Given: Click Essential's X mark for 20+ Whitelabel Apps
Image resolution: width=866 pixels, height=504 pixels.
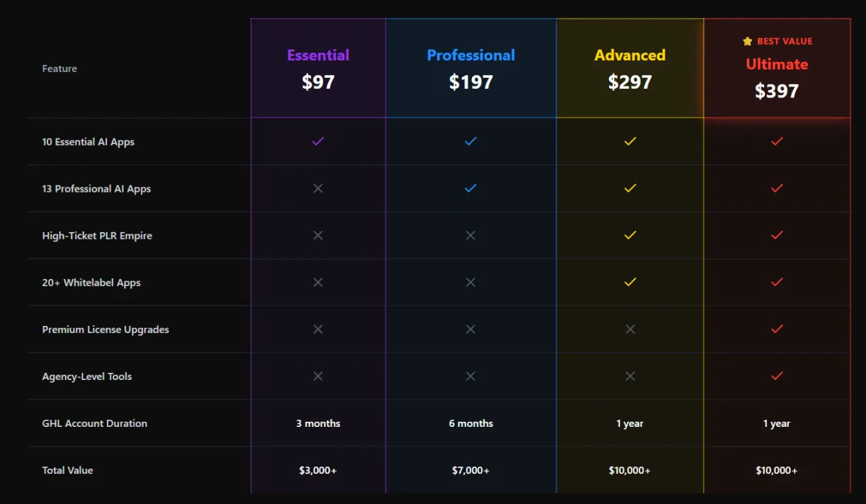Looking at the screenshot, I should click(318, 282).
